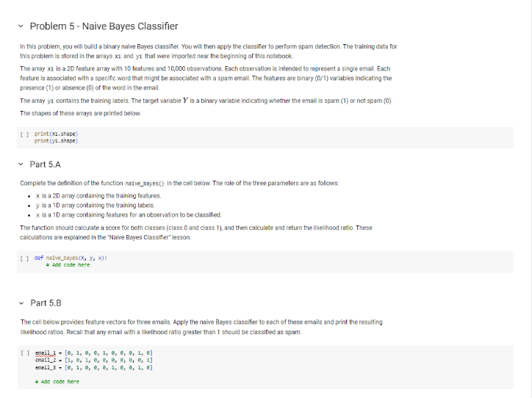Click the 'Complete the definition of the function' sentence
Screen dimensions: 532x398
tap(179, 184)
